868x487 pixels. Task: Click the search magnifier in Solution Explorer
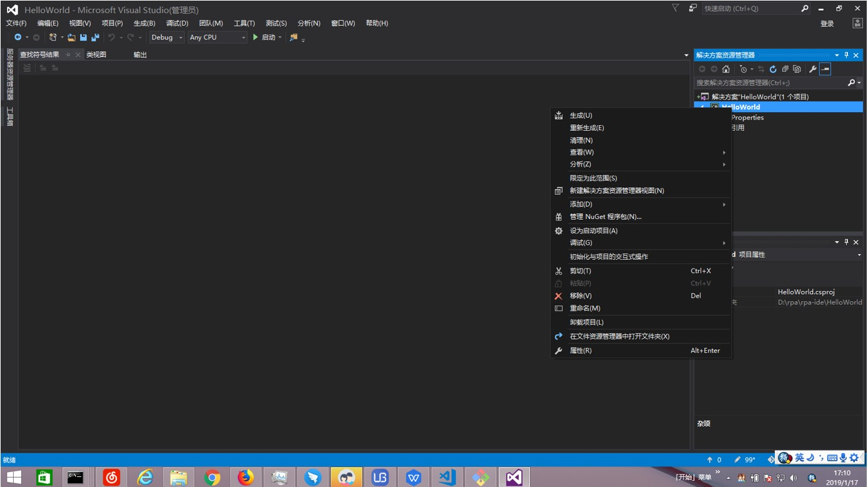(x=851, y=83)
